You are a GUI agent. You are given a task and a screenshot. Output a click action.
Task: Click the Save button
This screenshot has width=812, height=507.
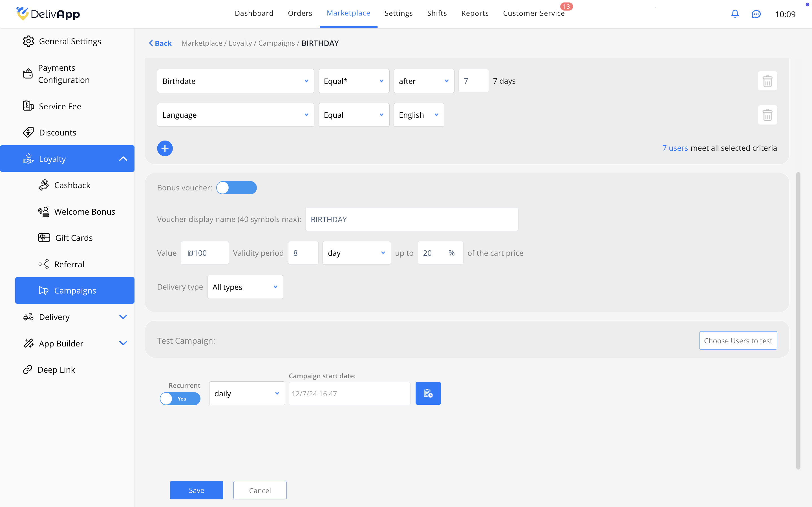point(196,490)
